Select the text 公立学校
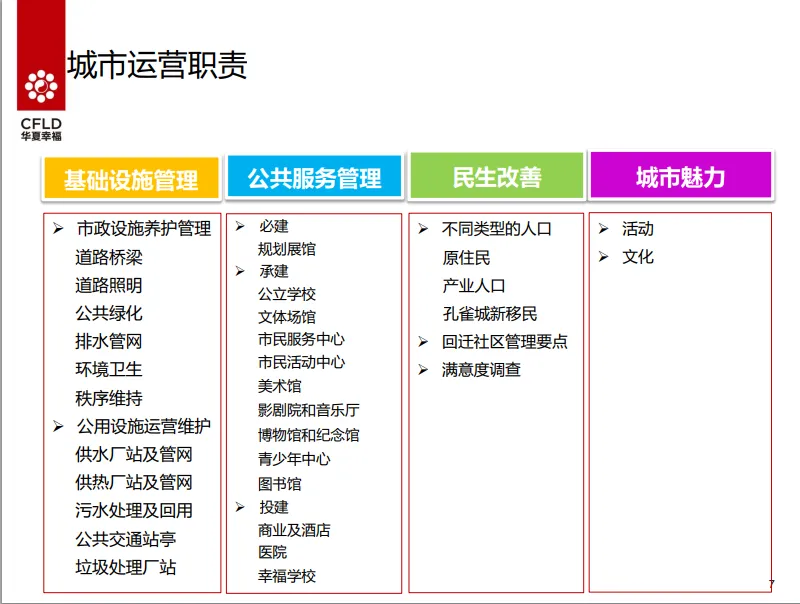Screen dimensions: 800x604 point(287,294)
